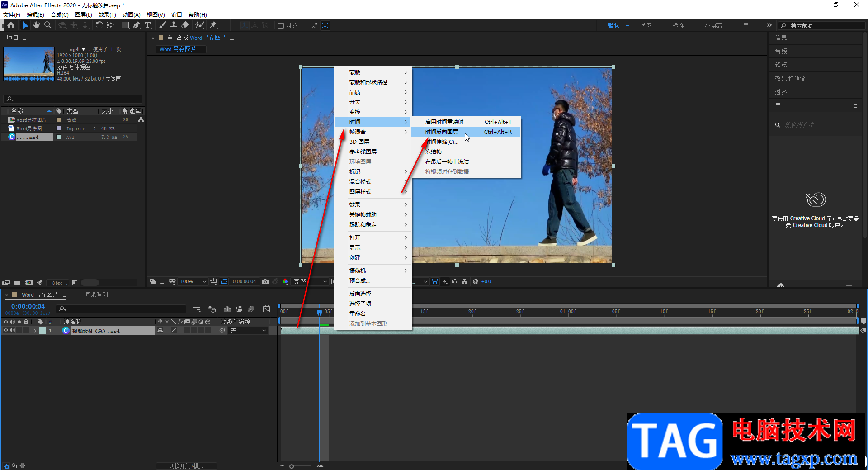Open the 库 panel menu icon
Viewport: 868px width, 470px height.
point(855,106)
